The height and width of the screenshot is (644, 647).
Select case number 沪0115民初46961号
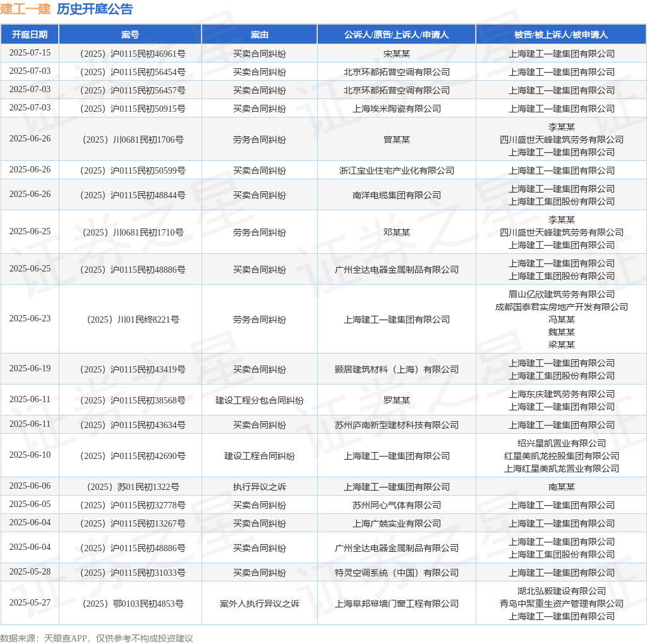(133, 54)
